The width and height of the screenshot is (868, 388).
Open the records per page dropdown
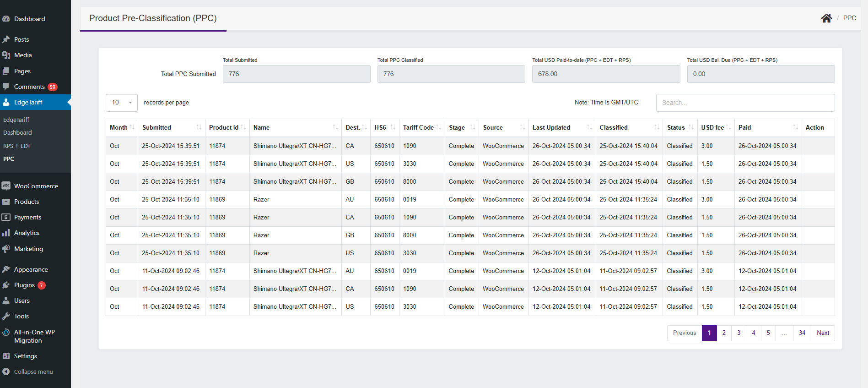pos(122,103)
